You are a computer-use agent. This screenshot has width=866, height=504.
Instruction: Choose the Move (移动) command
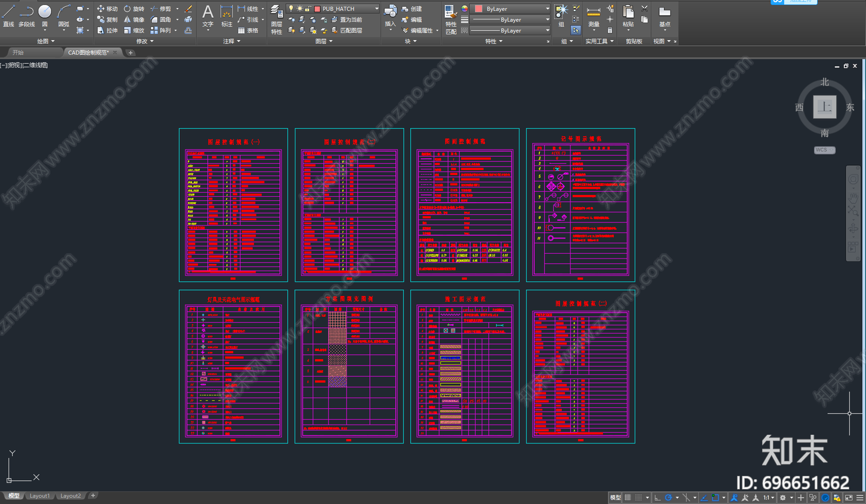click(107, 9)
